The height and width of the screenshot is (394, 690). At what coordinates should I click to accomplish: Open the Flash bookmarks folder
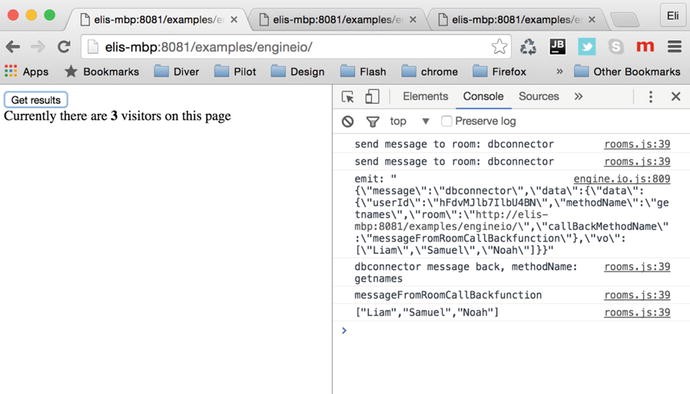pyautogui.click(x=363, y=71)
